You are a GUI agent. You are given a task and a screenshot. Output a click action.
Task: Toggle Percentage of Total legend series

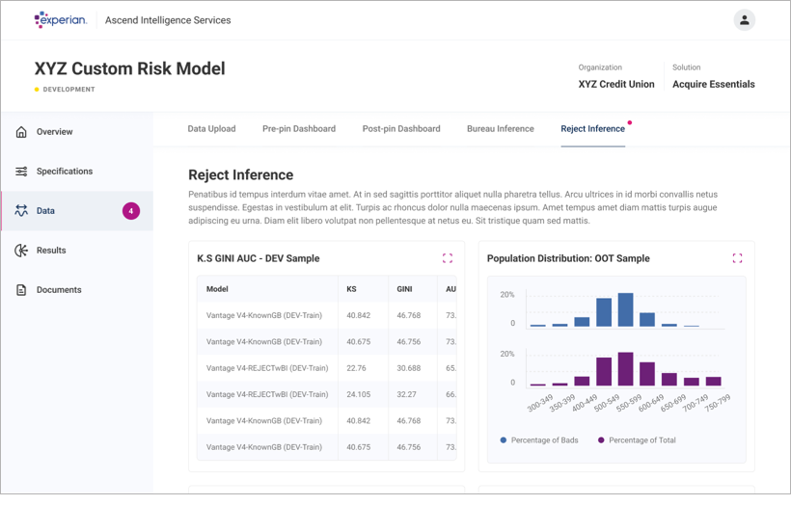click(x=637, y=440)
